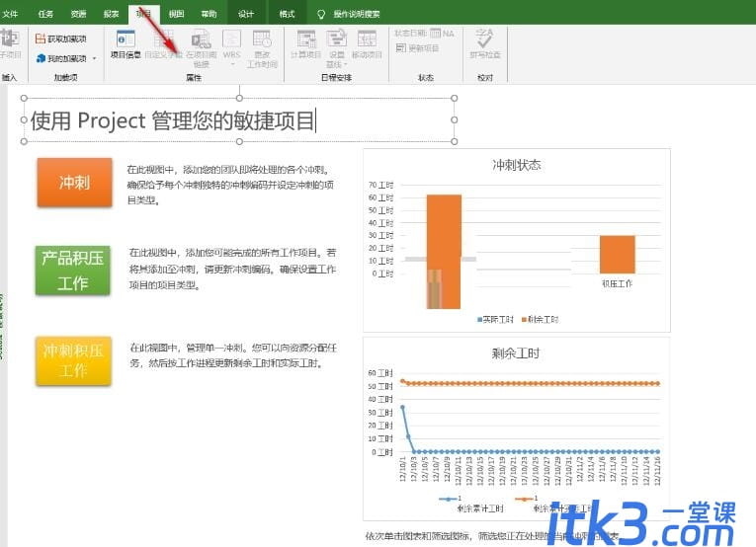
Task: Expand the 我的加载项 dropdown arrow
Action: (94, 58)
